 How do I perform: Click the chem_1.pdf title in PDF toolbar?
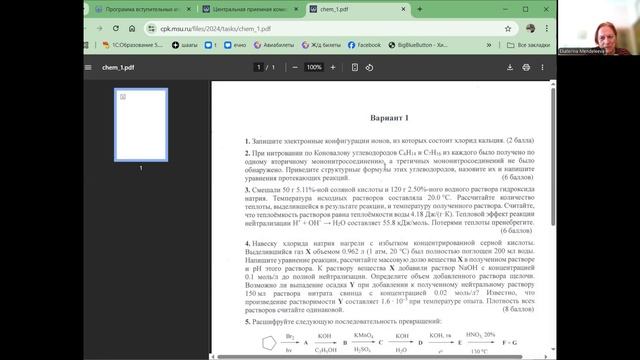coord(118,67)
